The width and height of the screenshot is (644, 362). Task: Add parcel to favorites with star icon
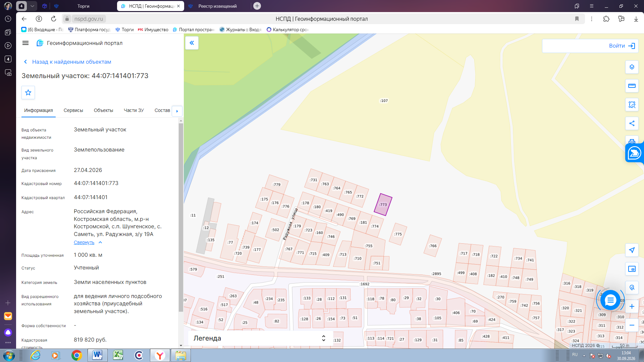[28, 93]
